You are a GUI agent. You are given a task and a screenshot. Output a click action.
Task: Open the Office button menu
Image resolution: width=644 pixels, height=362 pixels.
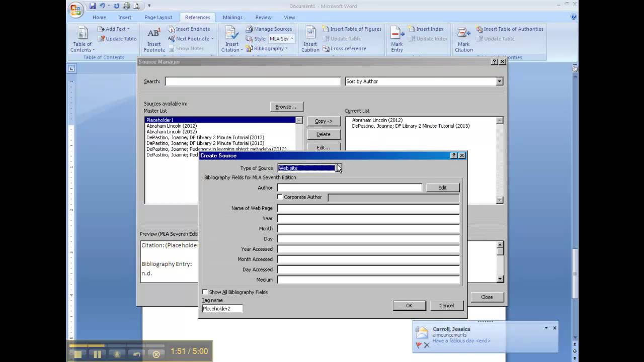coord(75,9)
